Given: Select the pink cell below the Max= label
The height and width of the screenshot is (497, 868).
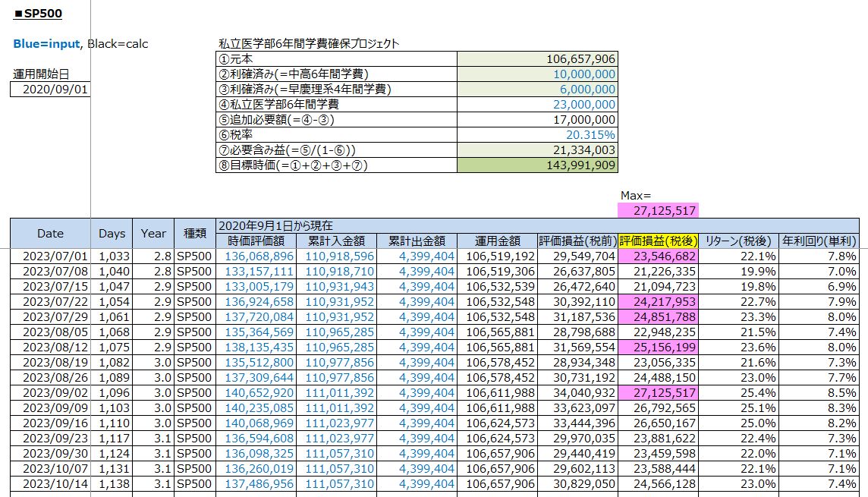Looking at the screenshot, I should (658, 210).
